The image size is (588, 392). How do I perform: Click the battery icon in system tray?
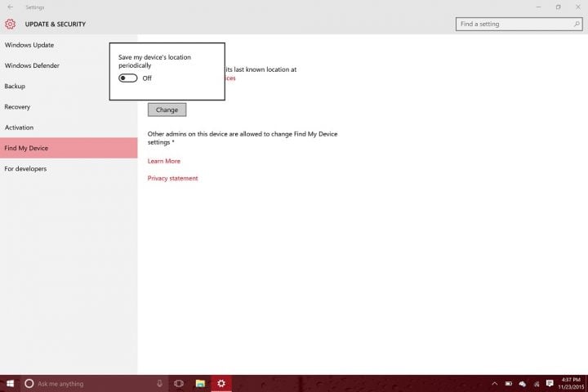[509, 384]
